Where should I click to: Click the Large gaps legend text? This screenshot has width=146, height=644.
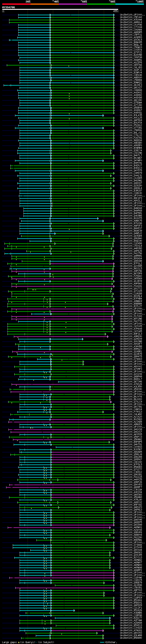coord(28,642)
